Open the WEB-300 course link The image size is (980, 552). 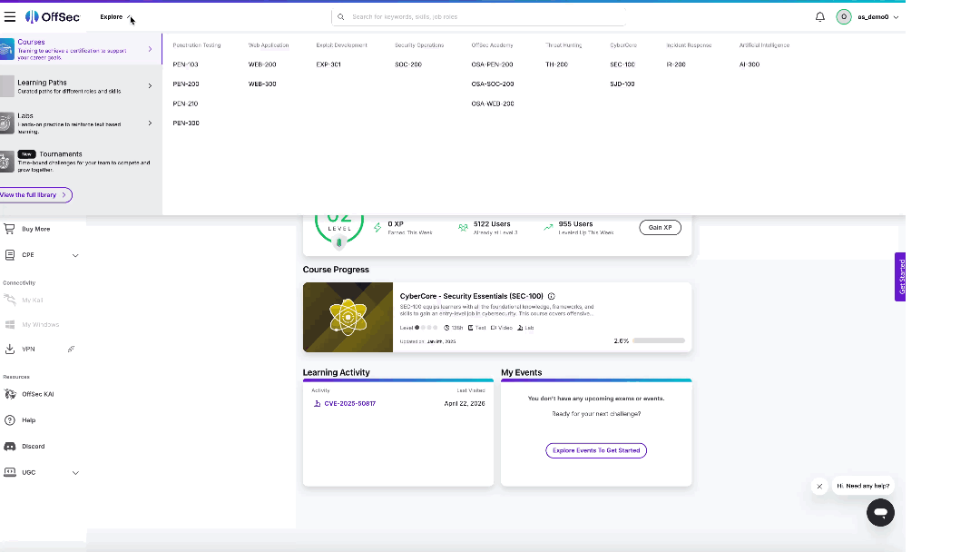(x=262, y=84)
